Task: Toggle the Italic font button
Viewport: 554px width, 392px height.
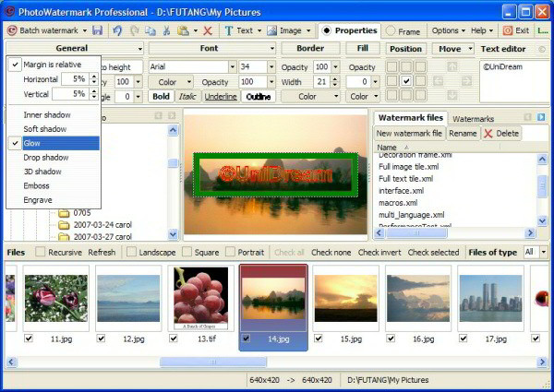Action: coord(187,96)
